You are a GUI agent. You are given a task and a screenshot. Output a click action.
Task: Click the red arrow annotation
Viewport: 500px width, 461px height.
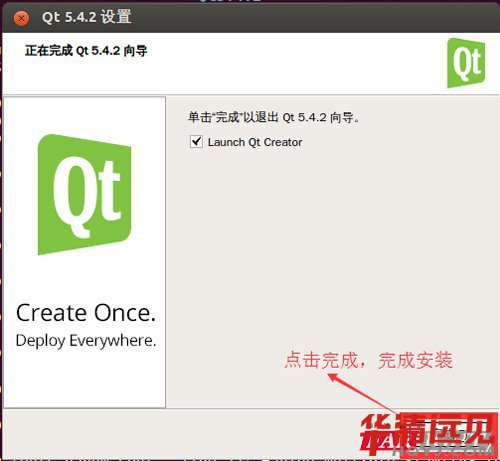point(363,393)
